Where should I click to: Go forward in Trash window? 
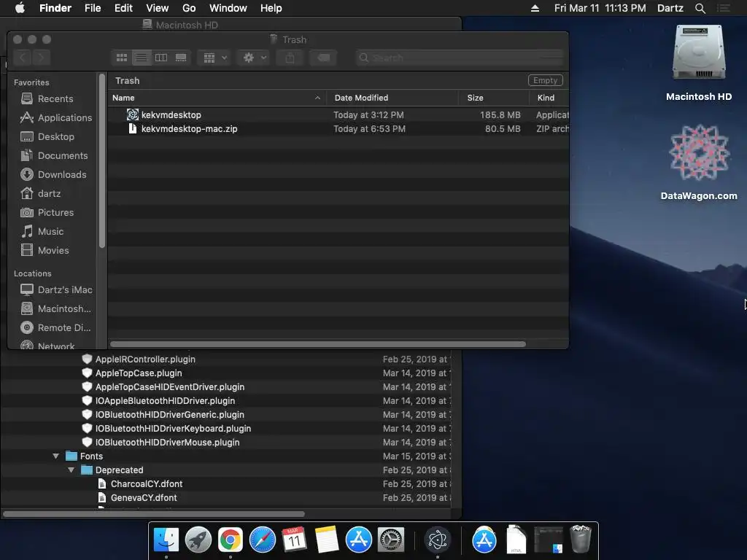point(42,58)
